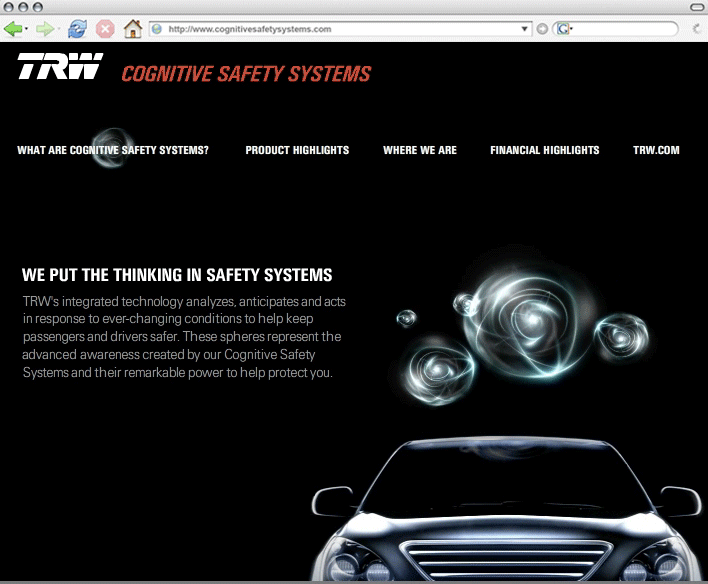Open dropdown arrow next to back button

(26, 29)
